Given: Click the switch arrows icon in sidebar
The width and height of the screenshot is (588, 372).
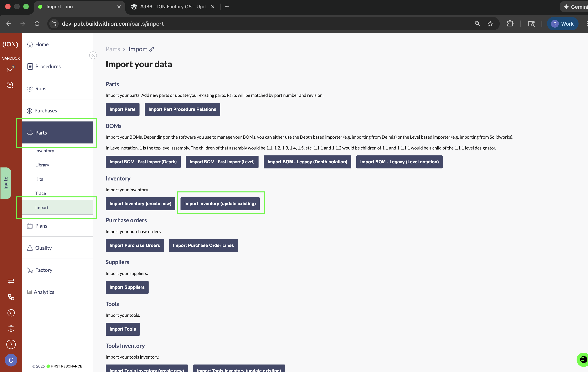Looking at the screenshot, I should [x=11, y=281].
